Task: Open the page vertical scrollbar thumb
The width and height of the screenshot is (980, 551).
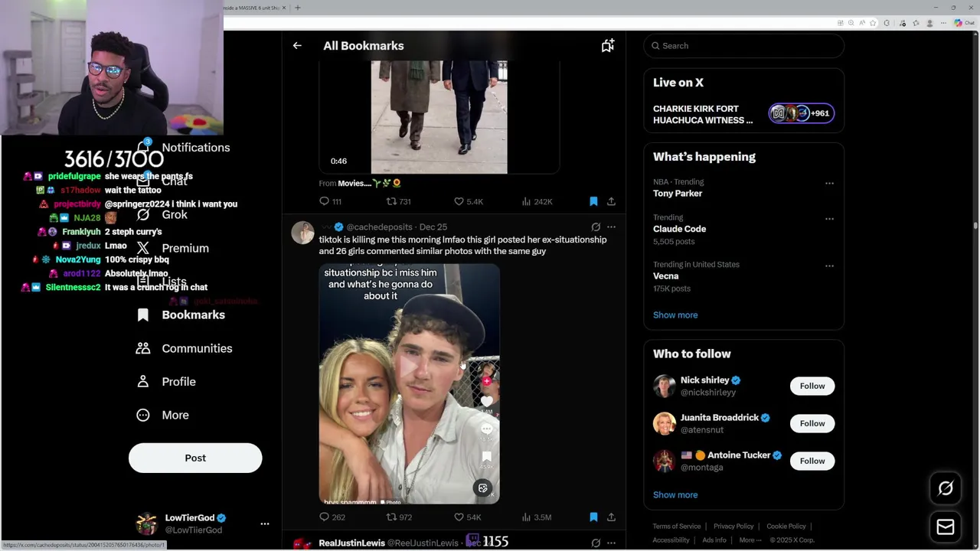Action: (x=975, y=226)
